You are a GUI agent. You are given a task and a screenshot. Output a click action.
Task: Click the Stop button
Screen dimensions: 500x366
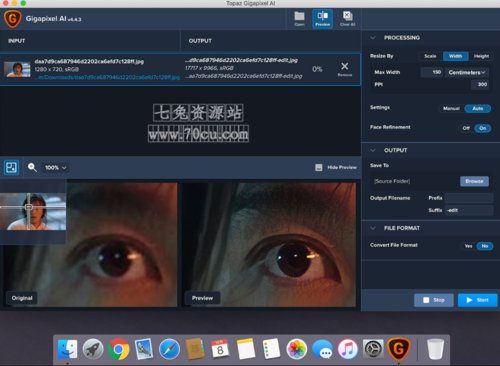coord(434,300)
